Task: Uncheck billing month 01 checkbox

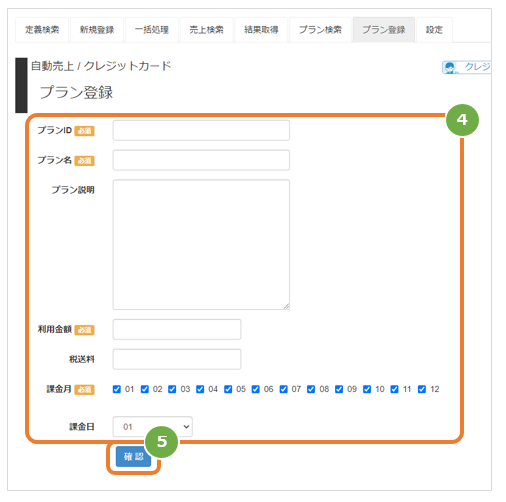Action: click(x=117, y=389)
